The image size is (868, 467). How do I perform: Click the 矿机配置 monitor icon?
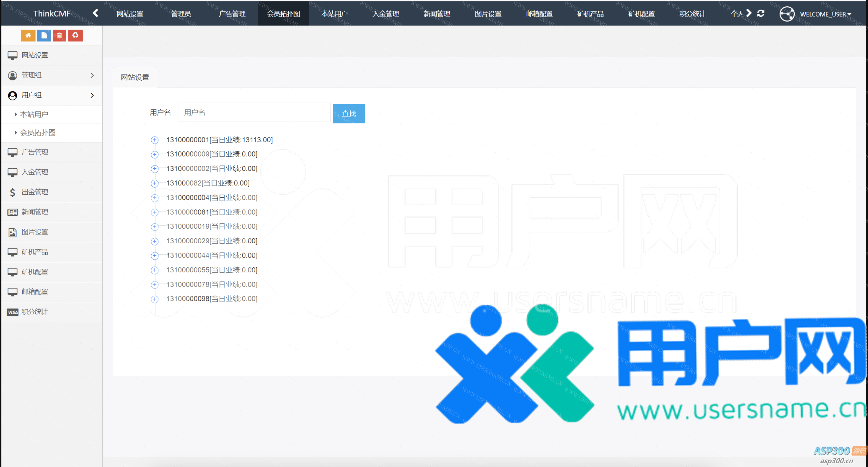(x=13, y=272)
